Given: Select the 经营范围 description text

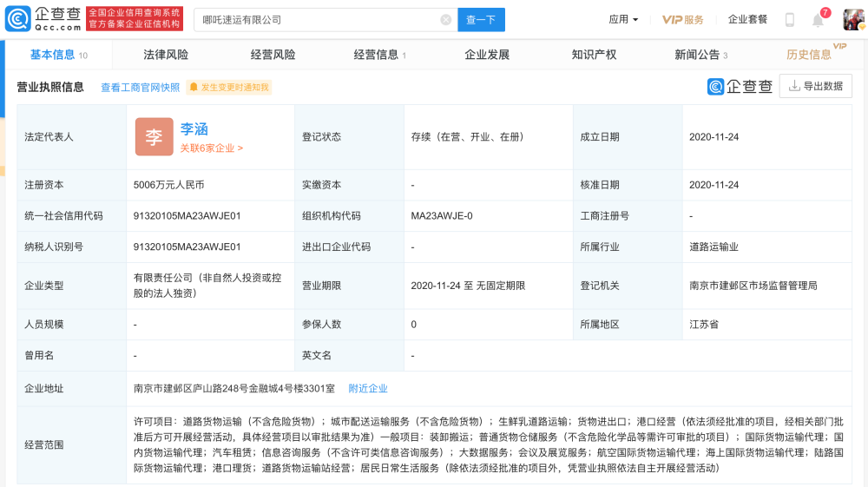Looking at the screenshot, I should pos(488,445).
